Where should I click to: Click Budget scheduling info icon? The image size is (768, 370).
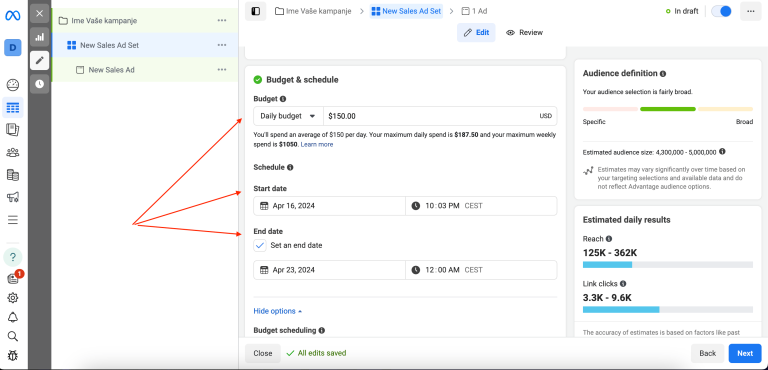click(322, 330)
